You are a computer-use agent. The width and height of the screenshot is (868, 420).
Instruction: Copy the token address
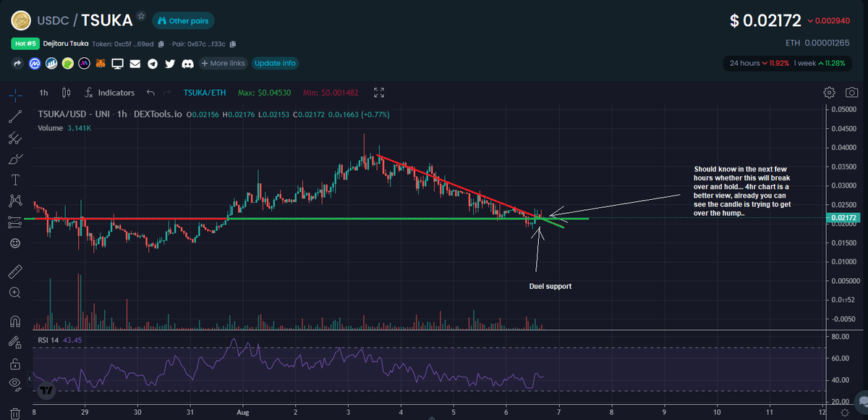click(x=161, y=43)
